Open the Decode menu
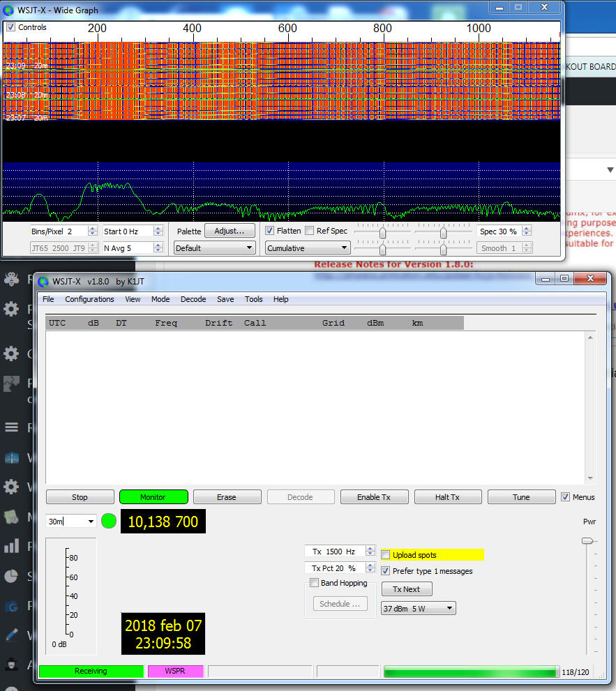Screen dimensions: 616x691 click(x=193, y=299)
